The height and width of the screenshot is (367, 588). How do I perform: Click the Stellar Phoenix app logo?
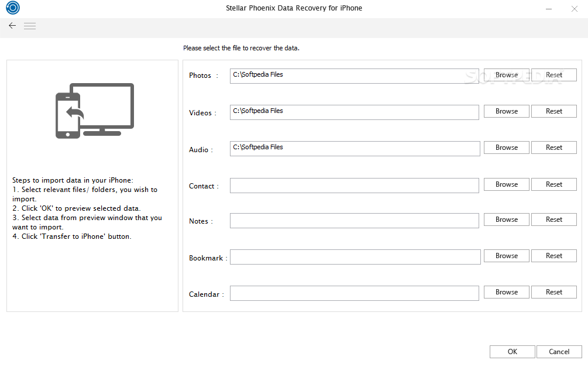(13, 8)
